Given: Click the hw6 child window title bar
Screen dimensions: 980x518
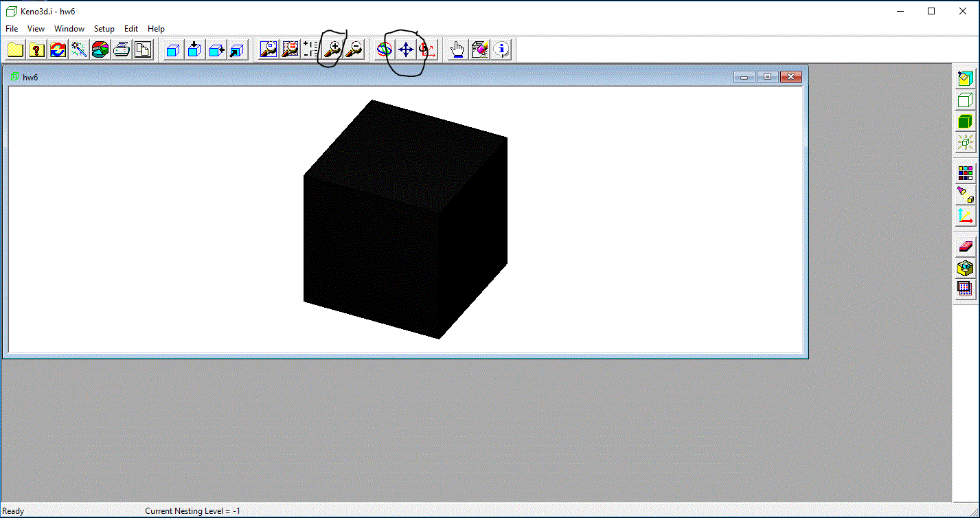Looking at the screenshot, I should pos(405,77).
